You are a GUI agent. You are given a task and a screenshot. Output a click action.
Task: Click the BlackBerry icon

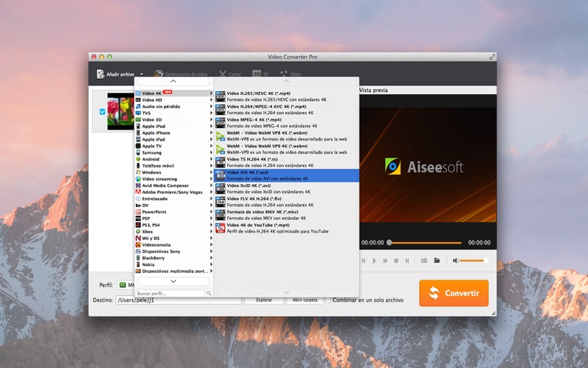click(138, 258)
